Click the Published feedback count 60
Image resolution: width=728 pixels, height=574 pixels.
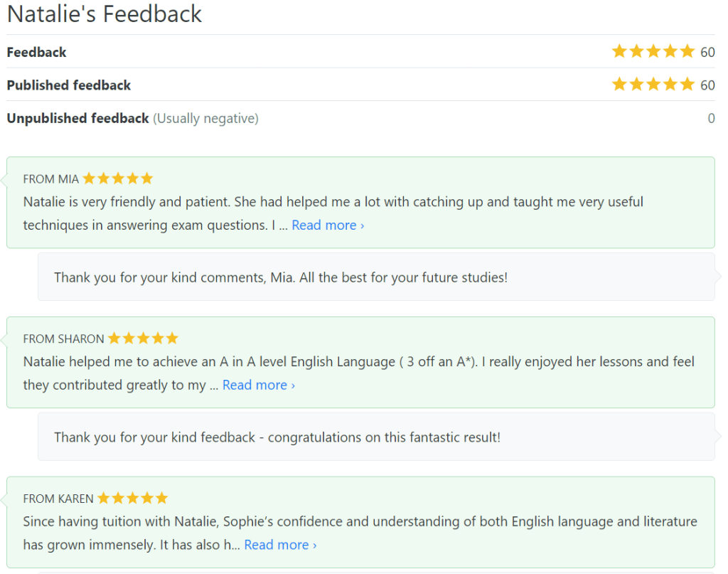(x=707, y=85)
